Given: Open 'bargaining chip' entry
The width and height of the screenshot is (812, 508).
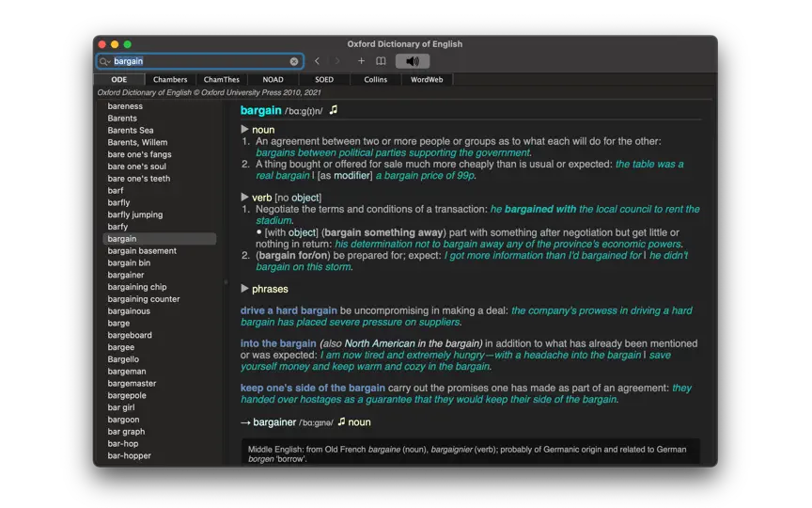Looking at the screenshot, I should (x=137, y=287).
